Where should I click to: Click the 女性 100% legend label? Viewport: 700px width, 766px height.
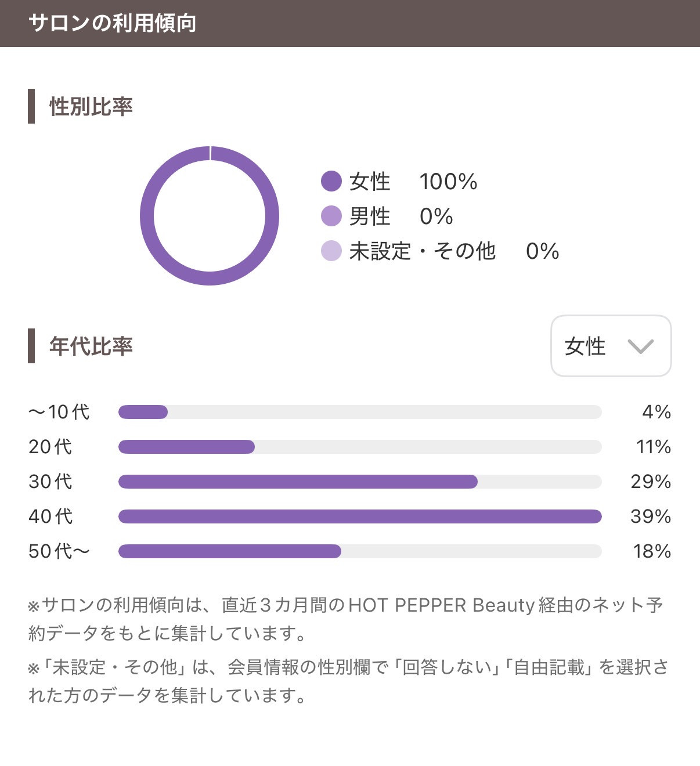pyautogui.click(x=413, y=182)
